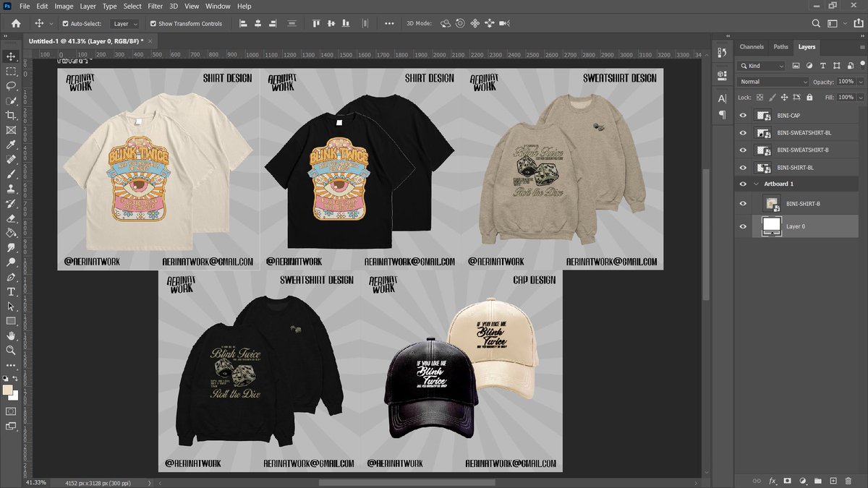Select the Zoom tool in the toolbar
Screen dimensions: 868x488
click(11, 350)
